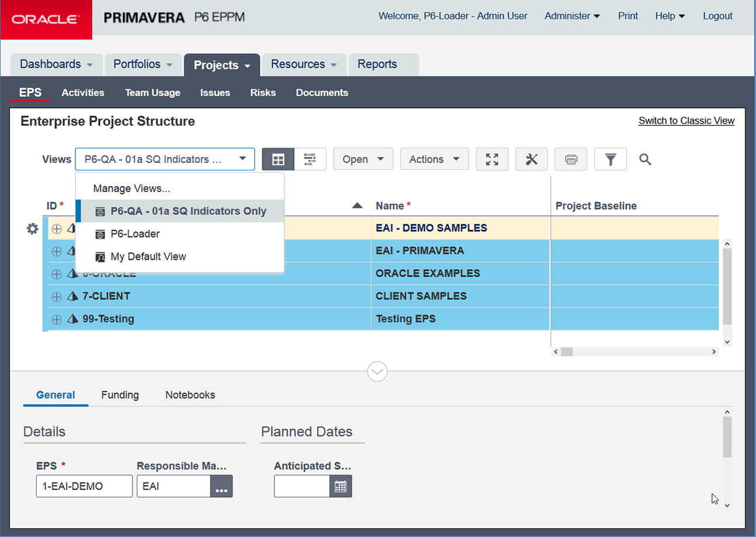The image size is (756, 537).
Task: Click the printer icon in toolbar
Action: coord(571,159)
